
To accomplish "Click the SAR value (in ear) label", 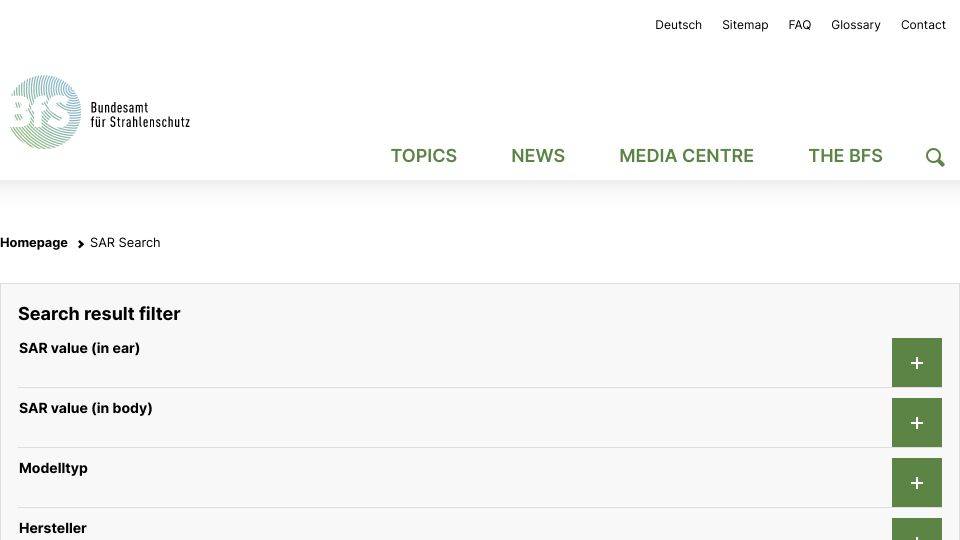I will point(79,348).
